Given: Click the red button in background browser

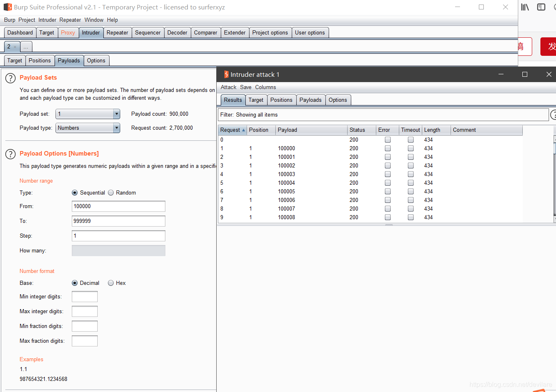Looking at the screenshot, I should point(549,47).
